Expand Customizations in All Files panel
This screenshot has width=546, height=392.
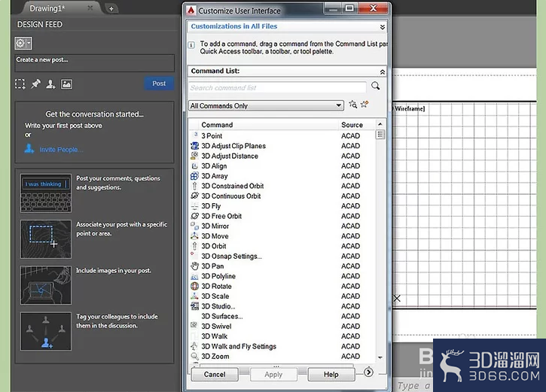[x=383, y=27]
